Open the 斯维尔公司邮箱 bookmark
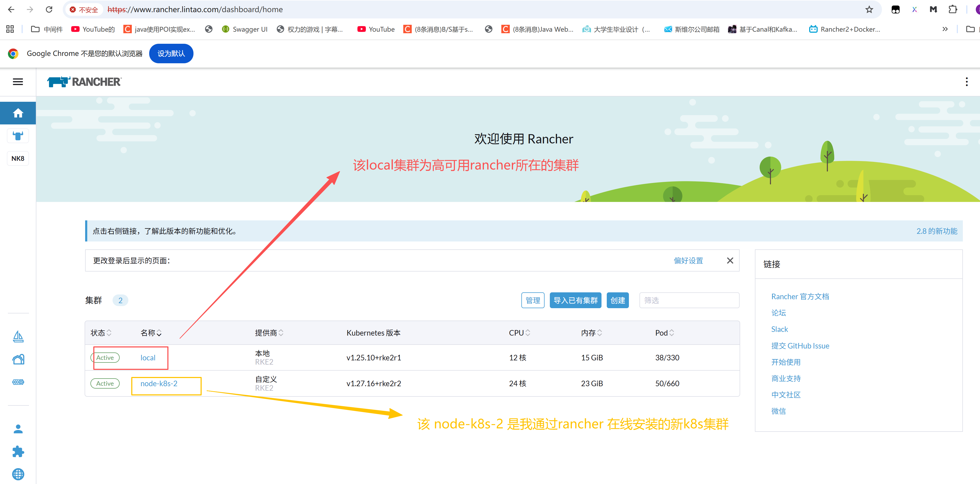Viewport: 980px width, 484px height. click(691, 29)
